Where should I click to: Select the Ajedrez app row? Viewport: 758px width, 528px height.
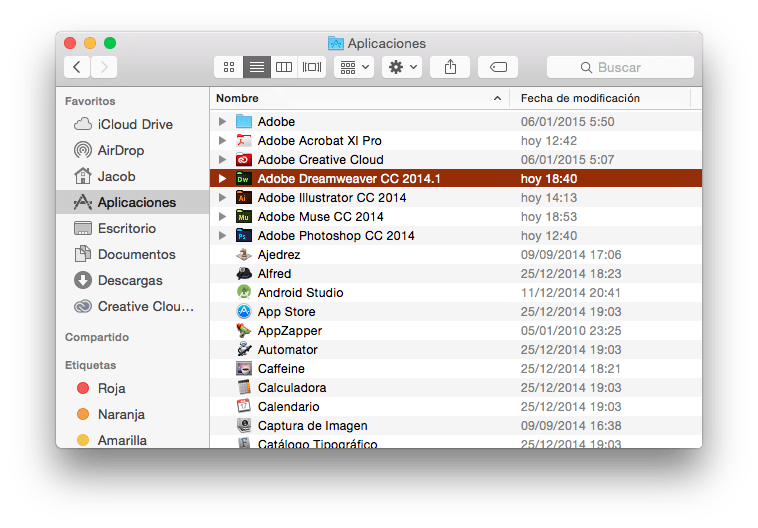click(456, 254)
